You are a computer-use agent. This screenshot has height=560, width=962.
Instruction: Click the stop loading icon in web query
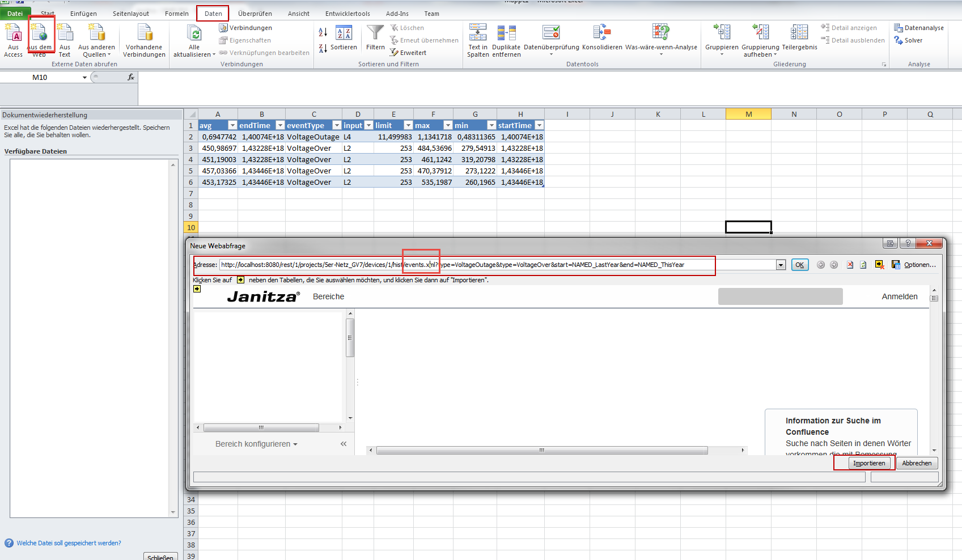click(x=850, y=265)
